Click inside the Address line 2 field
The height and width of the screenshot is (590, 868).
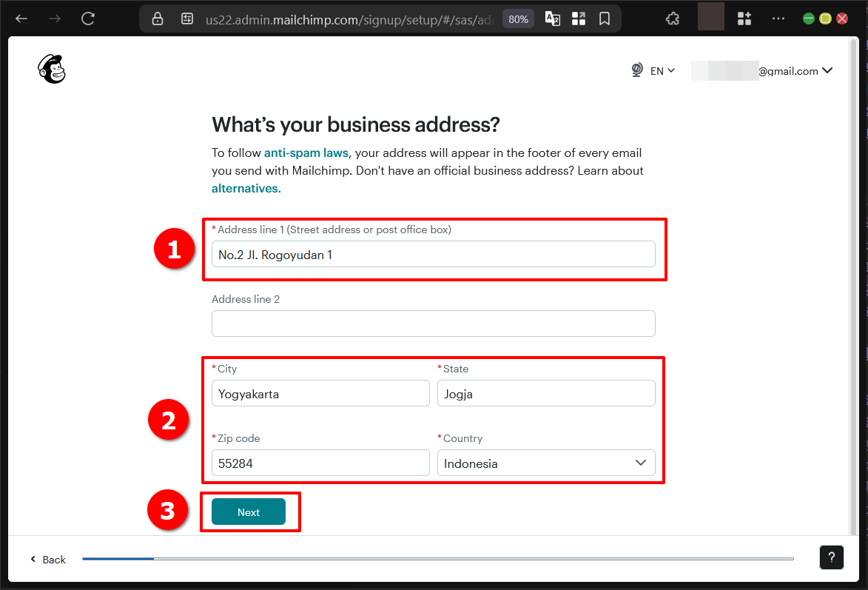click(x=433, y=324)
